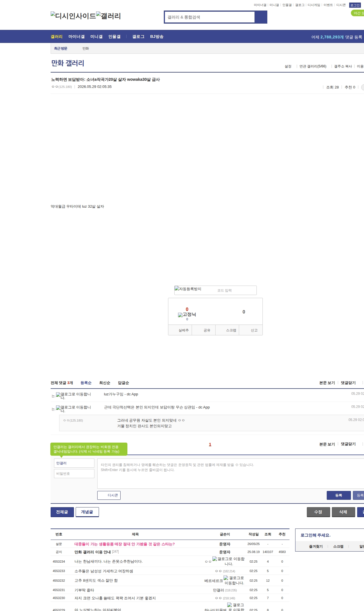The image size is (364, 611).
Task: Open 이벤트 link in the top menu
Action: 328,5
